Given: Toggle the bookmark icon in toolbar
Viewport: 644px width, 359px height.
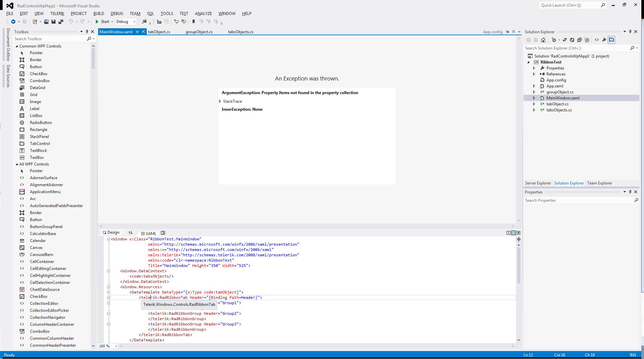Looking at the screenshot, I should [x=194, y=22].
